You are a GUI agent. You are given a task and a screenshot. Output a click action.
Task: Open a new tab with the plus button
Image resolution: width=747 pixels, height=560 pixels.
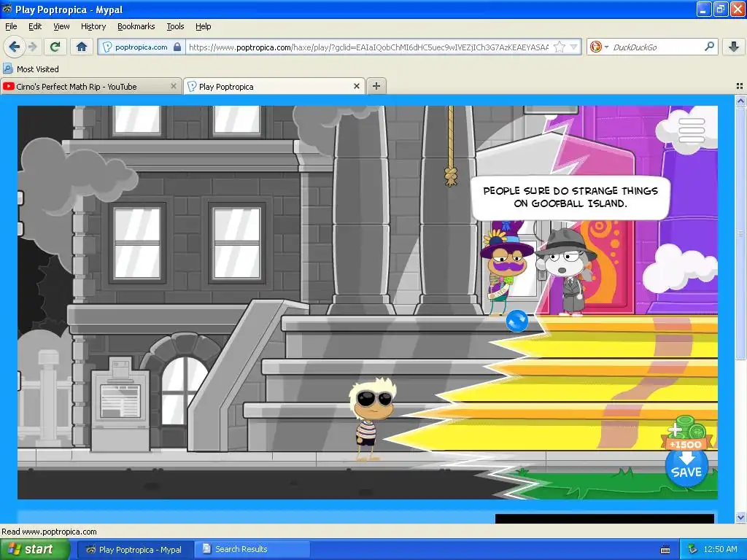coord(376,86)
